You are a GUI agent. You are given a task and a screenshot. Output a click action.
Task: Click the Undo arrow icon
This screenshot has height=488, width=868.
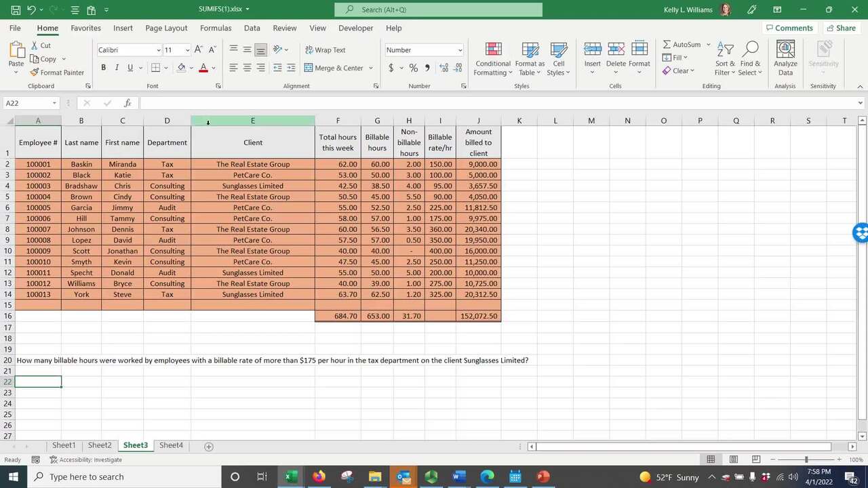[x=33, y=9]
